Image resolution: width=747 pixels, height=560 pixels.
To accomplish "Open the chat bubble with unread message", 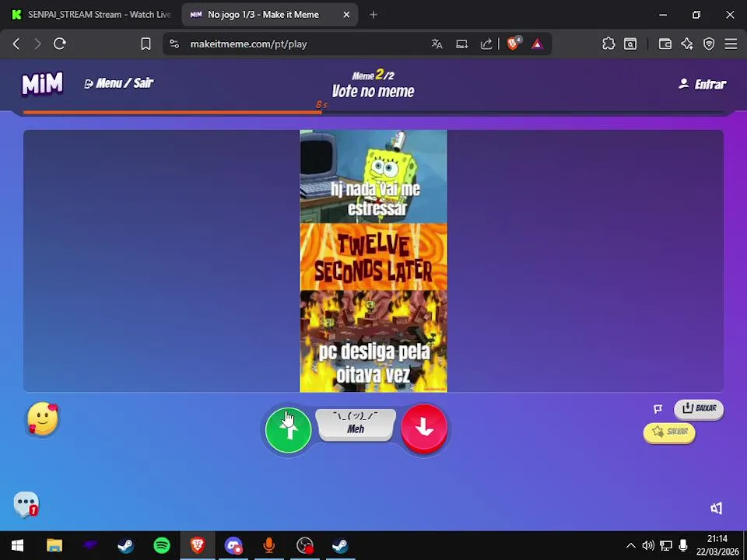I will click(26, 504).
